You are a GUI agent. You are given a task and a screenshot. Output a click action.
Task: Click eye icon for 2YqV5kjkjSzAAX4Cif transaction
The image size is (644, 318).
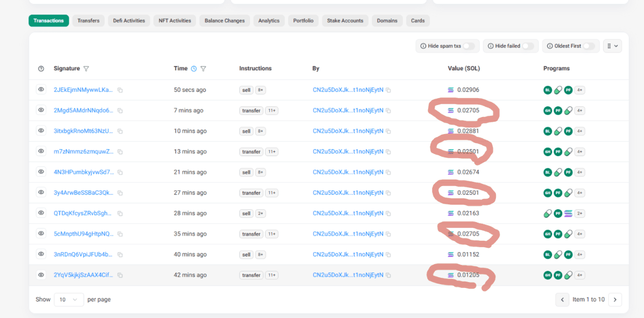point(41,275)
